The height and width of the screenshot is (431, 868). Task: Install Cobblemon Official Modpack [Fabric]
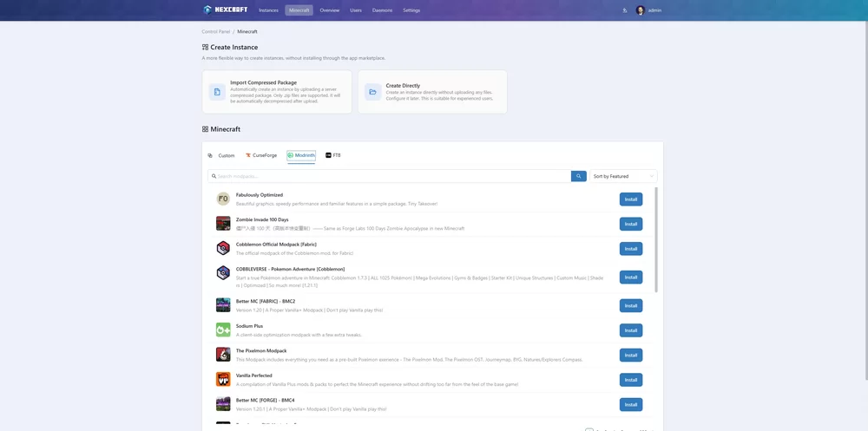tap(631, 249)
